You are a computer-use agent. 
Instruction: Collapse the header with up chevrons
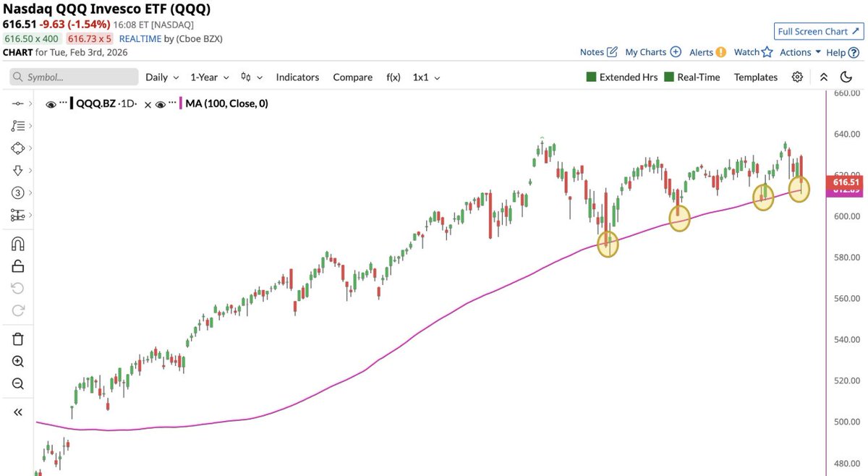[x=823, y=77]
